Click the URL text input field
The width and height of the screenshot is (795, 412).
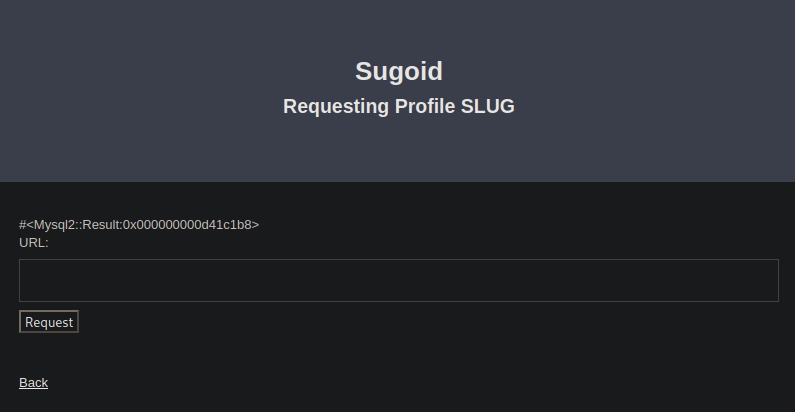pyautogui.click(x=398, y=280)
